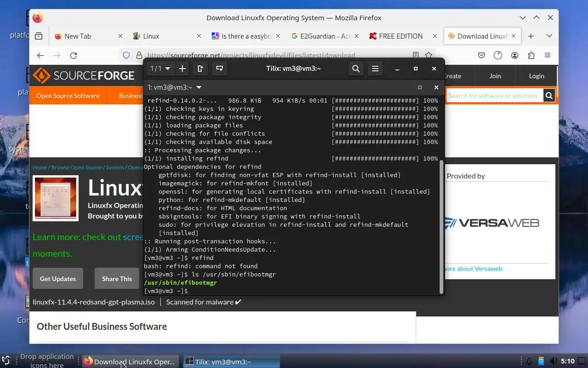Click the blue USB tray icon next to the bell
This screenshot has width=588, height=368.
(541, 362)
